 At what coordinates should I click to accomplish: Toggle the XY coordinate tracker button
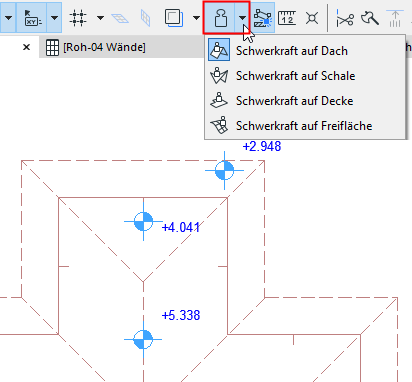(x=31, y=17)
